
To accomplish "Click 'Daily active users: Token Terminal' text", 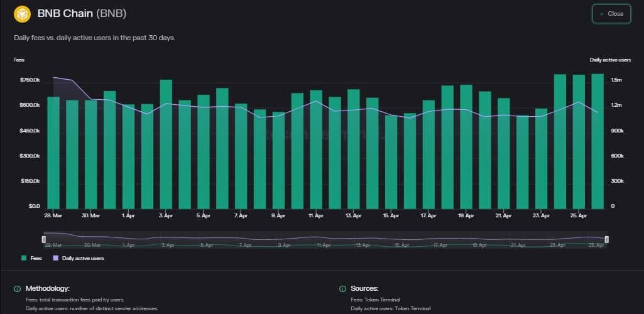I will [x=391, y=308].
